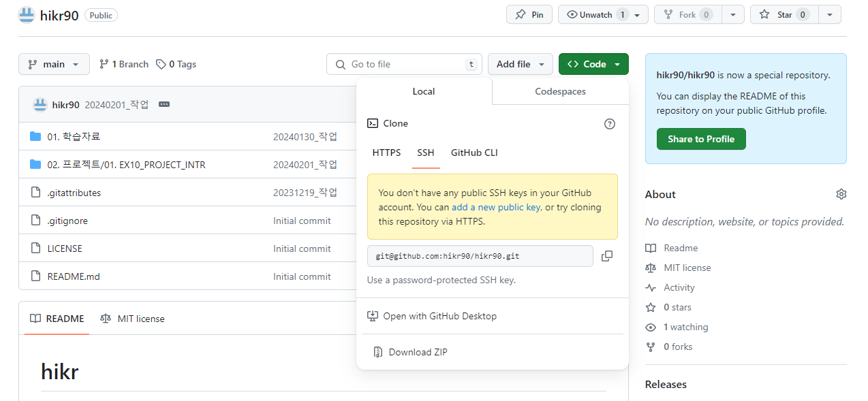Focus the Go to file search field
Screen dimensions: 868x401
(404, 64)
